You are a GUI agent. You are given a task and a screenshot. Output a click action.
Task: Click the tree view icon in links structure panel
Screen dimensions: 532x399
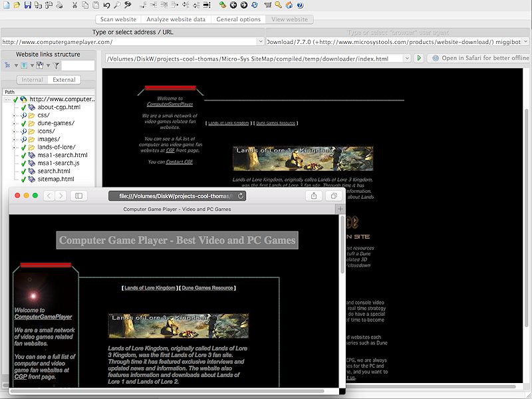(7, 65)
